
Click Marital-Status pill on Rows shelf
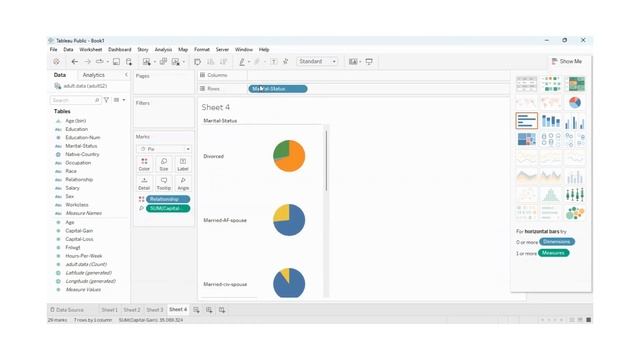click(x=278, y=89)
